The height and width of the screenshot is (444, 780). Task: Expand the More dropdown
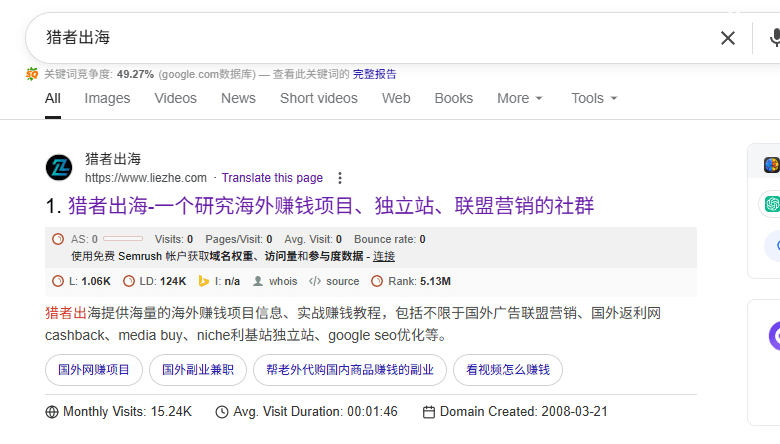[x=519, y=98]
